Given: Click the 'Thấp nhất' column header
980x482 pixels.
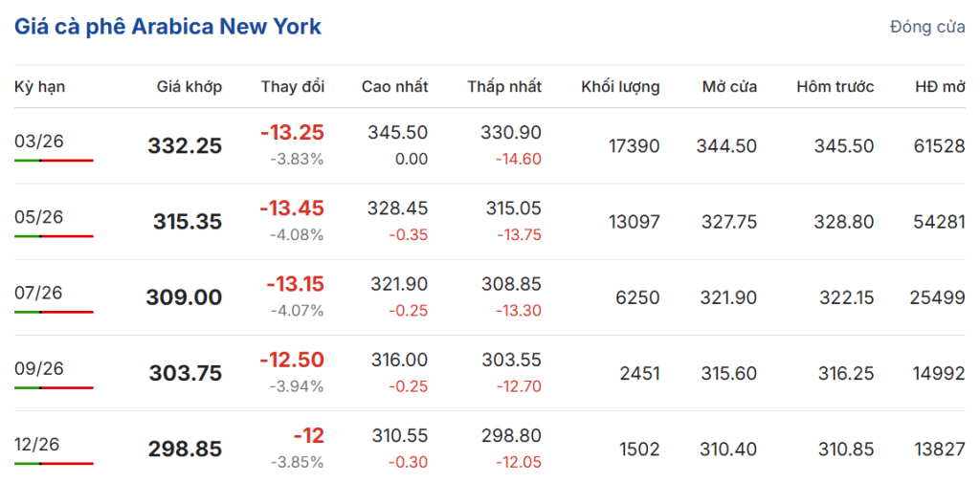Looking at the screenshot, I should (x=504, y=87).
